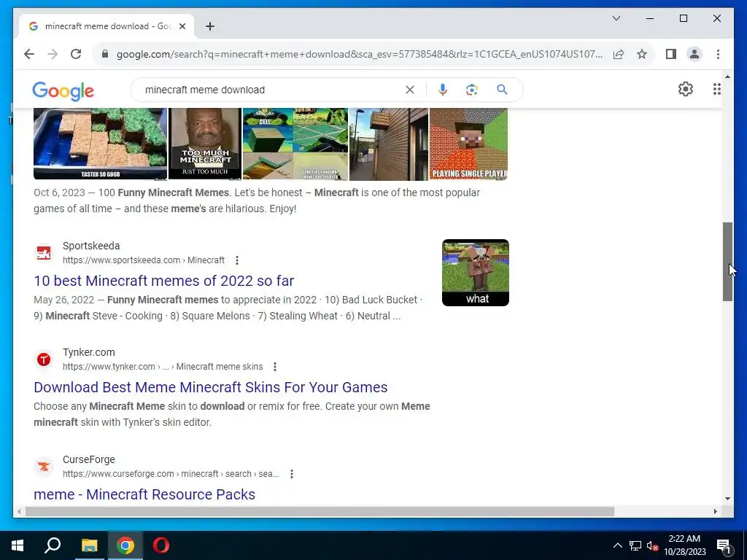Select the minecraft meme download tab
The width and height of the screenshot is (747, 560).
point(107,26)
